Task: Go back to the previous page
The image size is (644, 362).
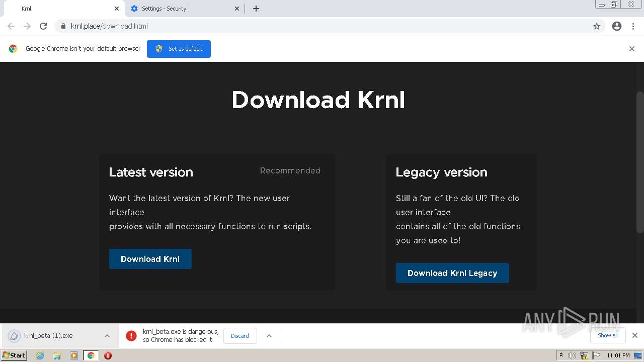Action: click(11, 26)
